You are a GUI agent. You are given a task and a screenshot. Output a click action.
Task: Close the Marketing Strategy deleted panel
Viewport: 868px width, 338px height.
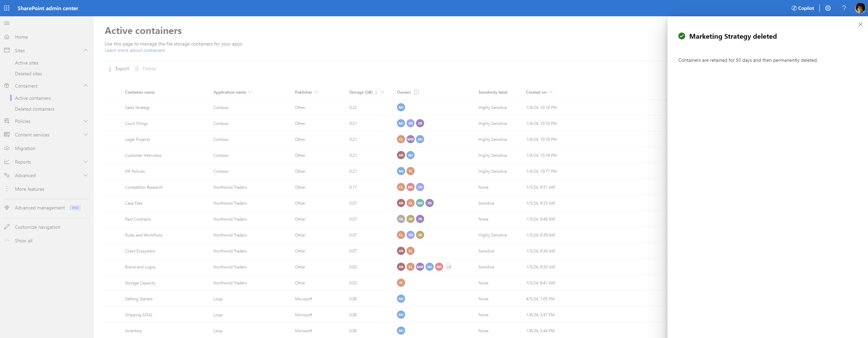click(860, 24)
